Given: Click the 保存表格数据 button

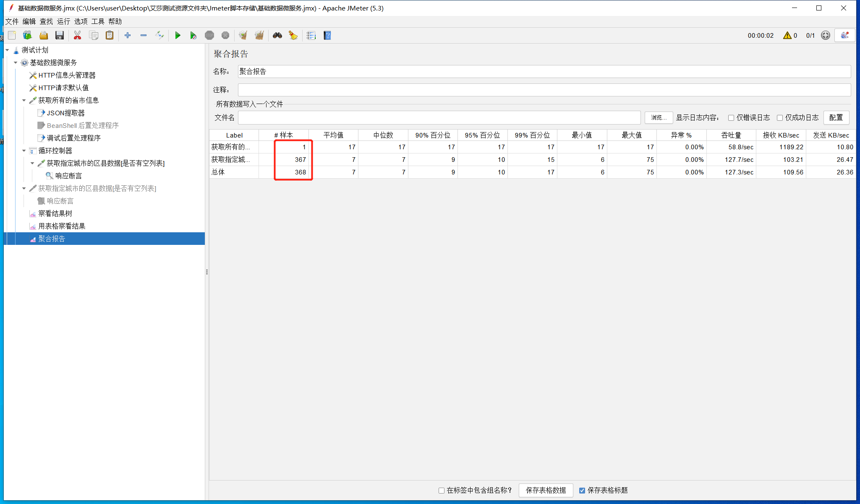Looking at the screenshot, I should 546,490.
